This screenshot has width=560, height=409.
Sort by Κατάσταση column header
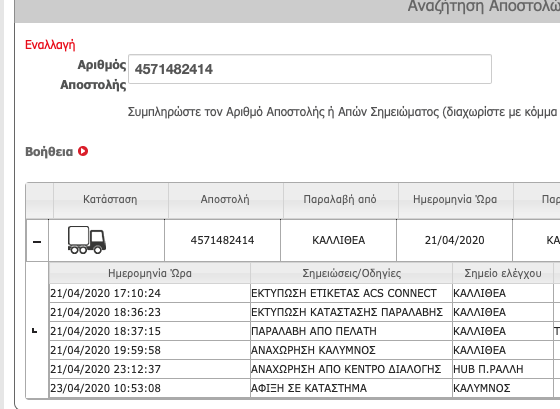point(110,199)
